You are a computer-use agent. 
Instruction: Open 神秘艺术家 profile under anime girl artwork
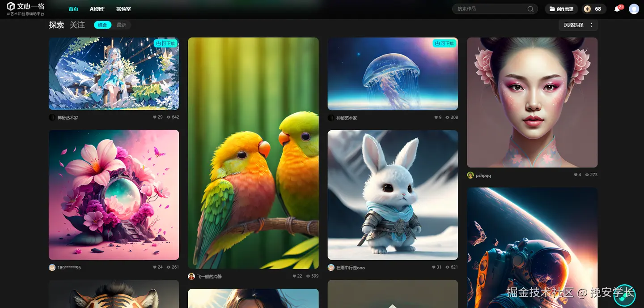(x=68, y=118)
